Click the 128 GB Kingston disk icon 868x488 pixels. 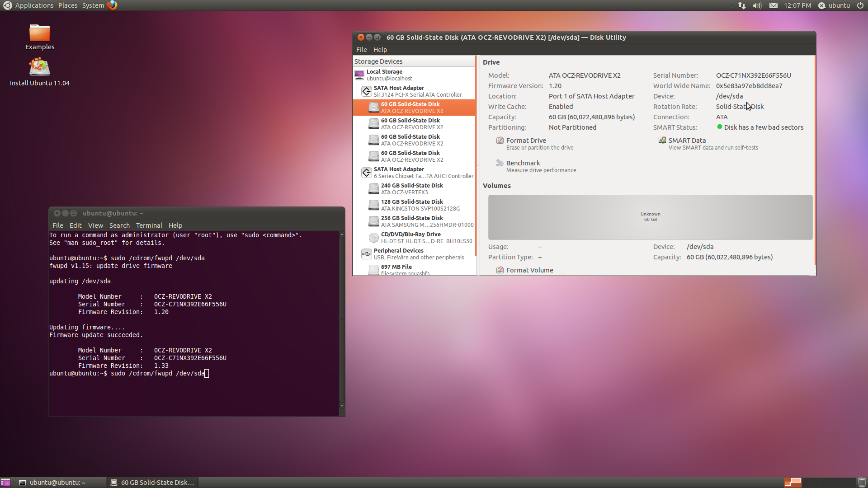pos(374,205)
